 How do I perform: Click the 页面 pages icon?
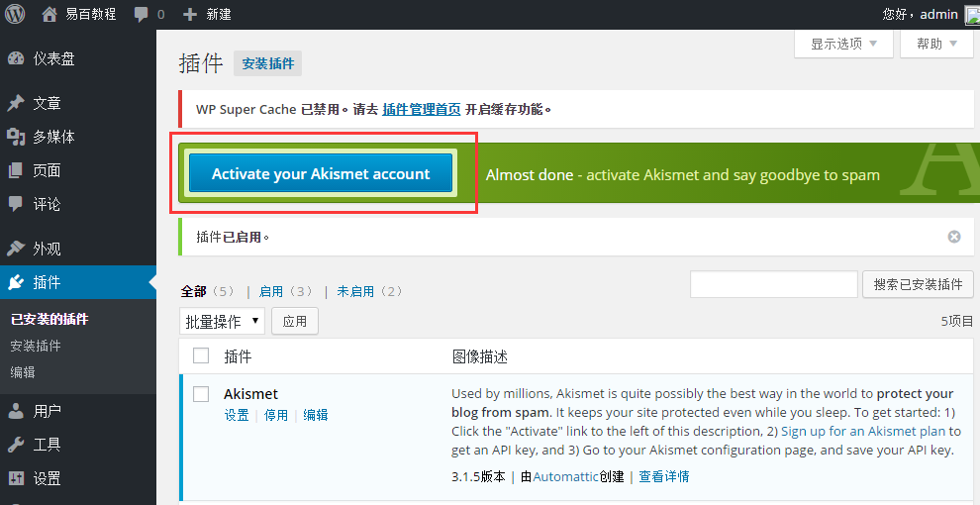(16, 170)
